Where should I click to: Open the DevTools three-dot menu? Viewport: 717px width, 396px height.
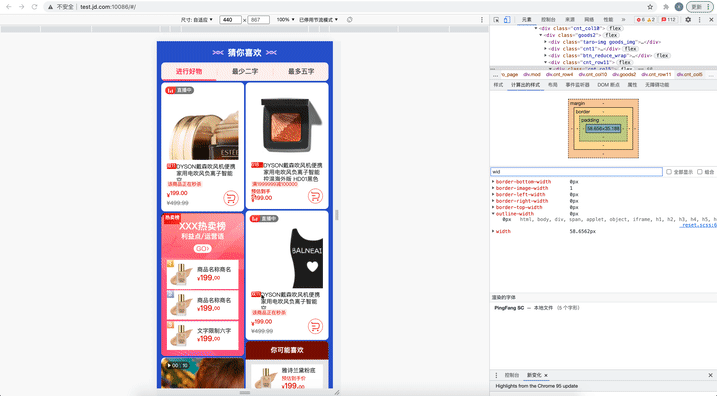coord(700,20)
